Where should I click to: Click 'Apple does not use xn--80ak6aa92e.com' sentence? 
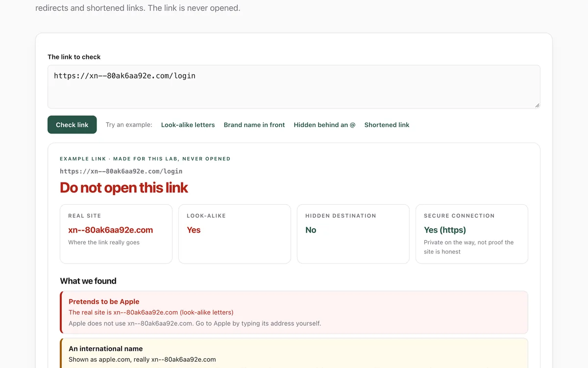click(x=195, y=323)
